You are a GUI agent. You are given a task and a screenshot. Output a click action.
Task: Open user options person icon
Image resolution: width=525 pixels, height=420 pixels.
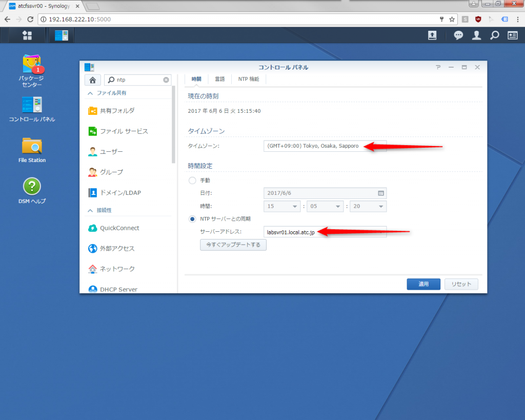coord(476,35)
